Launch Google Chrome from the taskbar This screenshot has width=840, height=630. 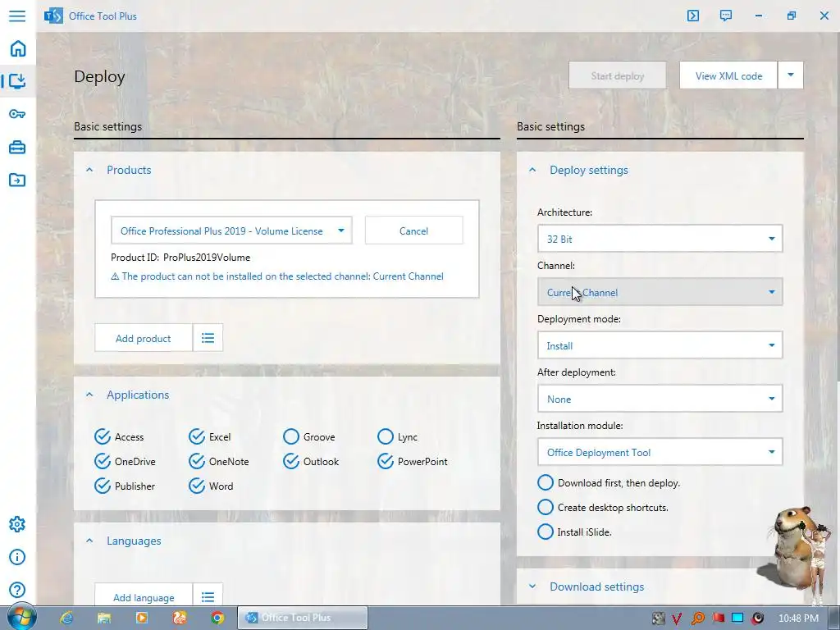(217, 618)
